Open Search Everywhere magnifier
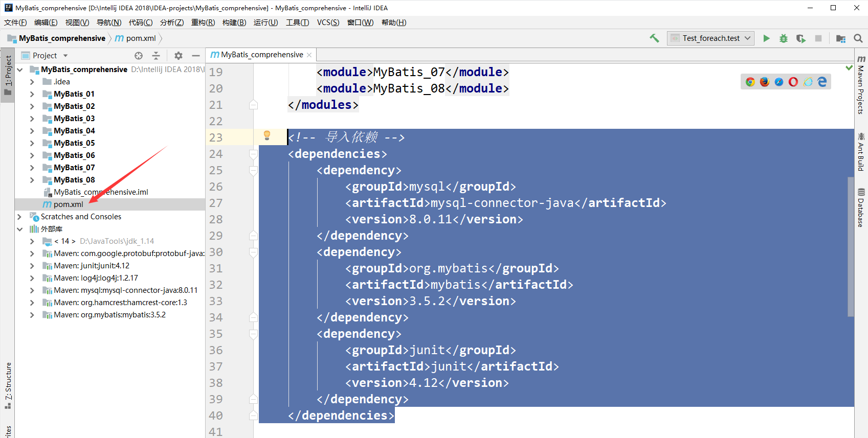Image resolution: width=868 pixels, height=438 pixels. [x=858, y=38]
